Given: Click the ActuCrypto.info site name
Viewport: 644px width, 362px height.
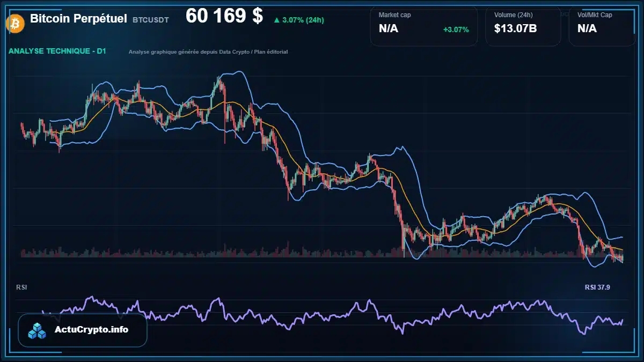Looking at the screenshot, I should 92,330.
